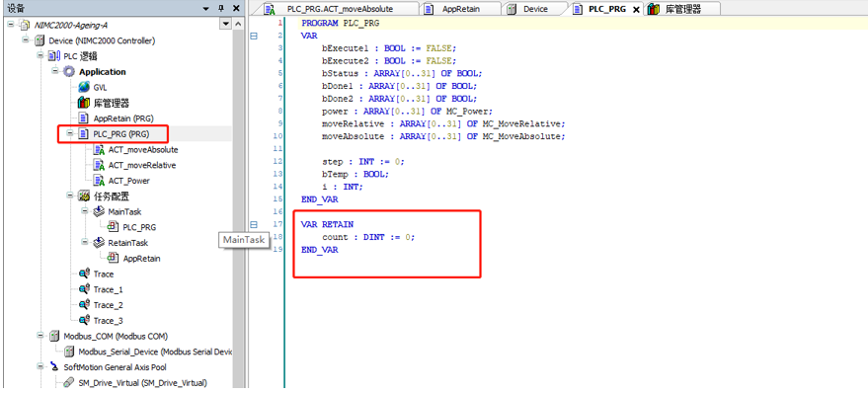Click the line 'bExecute1 : BOOL := FALSE;'
Image resolution: width=868 pixels, height=393 pixels.
pos(389,48)
